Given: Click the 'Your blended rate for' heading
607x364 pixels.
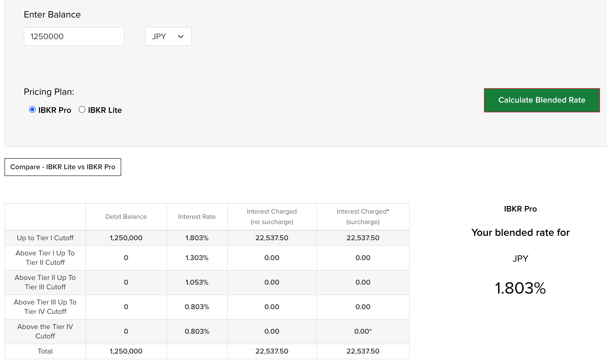Looking at the screenshot, I should 520,232.
